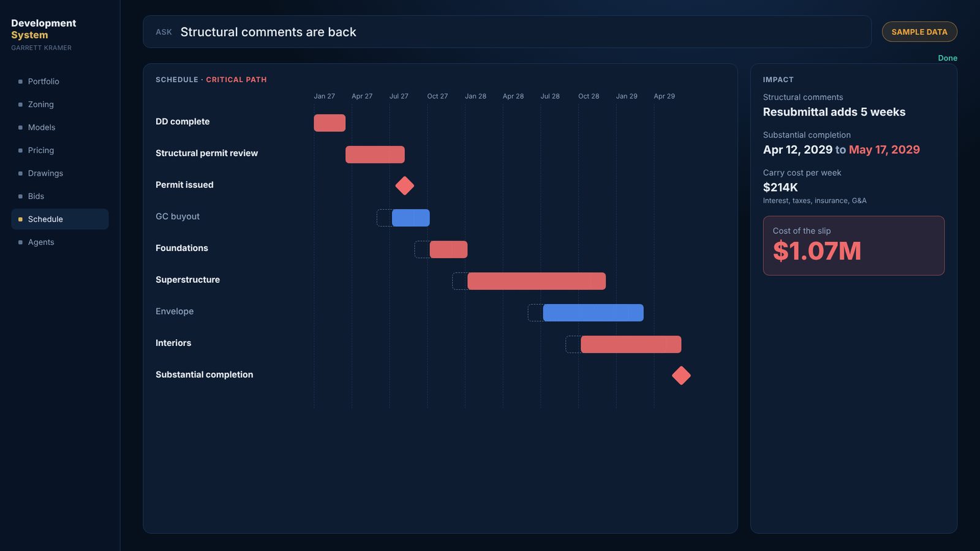Viewport: 980px width, 551px height.
Task: Click the 'GC buyout' row label
Action: (x=178, y=217)
